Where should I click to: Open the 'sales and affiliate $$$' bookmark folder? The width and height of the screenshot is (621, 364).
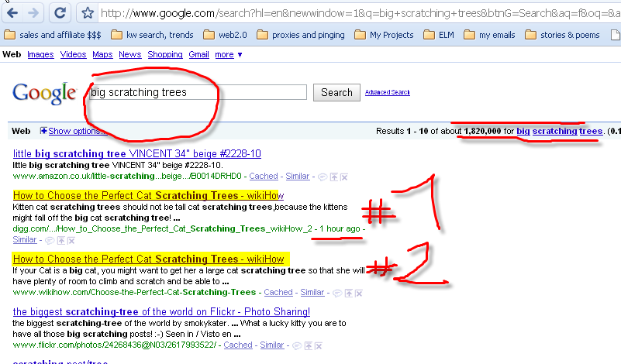coord(53,35)
